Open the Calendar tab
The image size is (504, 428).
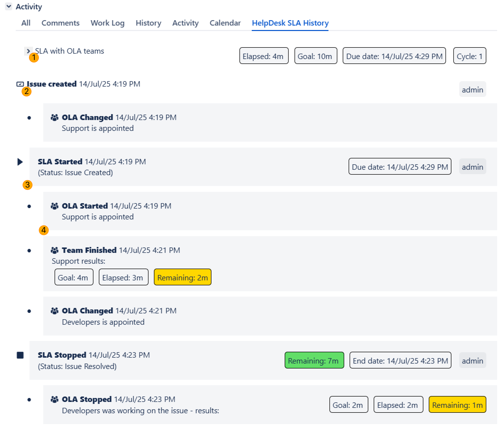click(225, 23)
